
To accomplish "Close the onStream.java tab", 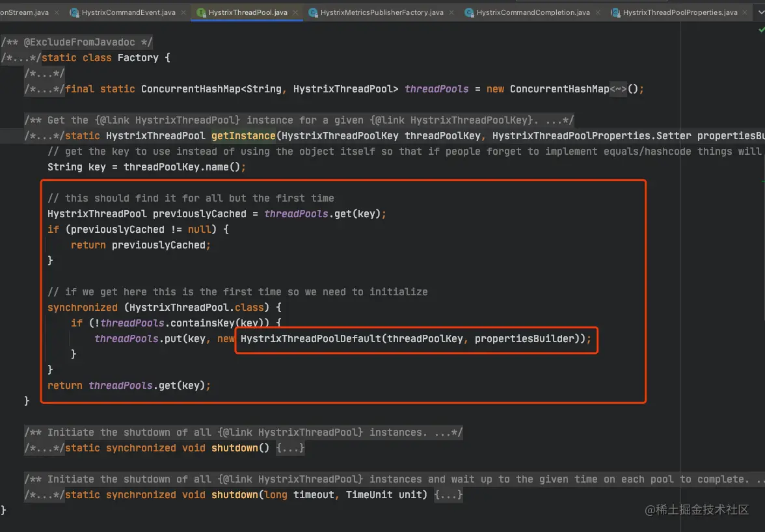I will (x=57, y=12).
